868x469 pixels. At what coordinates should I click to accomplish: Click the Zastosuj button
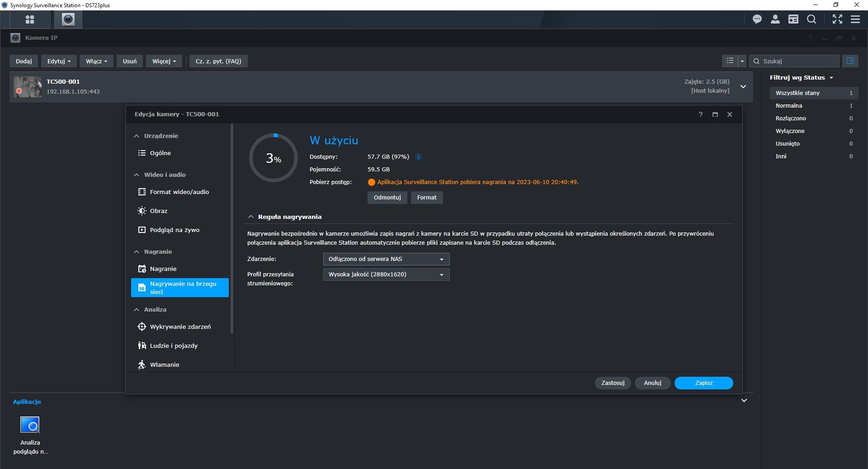point(613,383)
